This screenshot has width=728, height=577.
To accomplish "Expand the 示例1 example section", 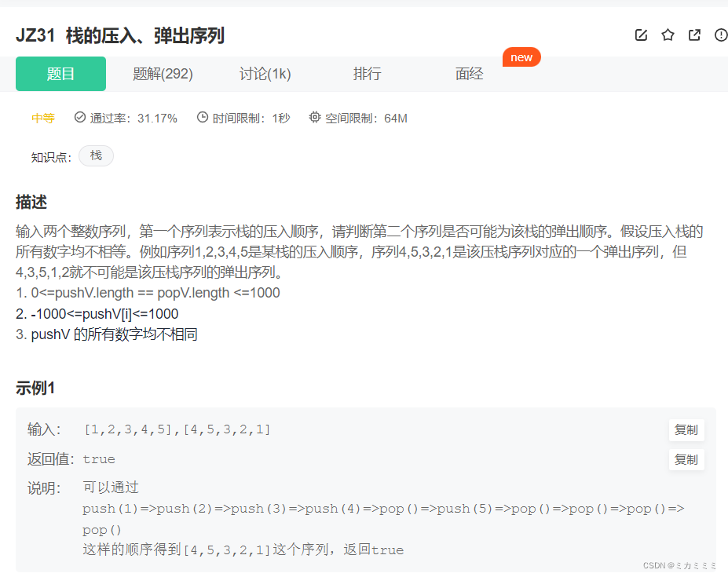I will tap(37, 387).
